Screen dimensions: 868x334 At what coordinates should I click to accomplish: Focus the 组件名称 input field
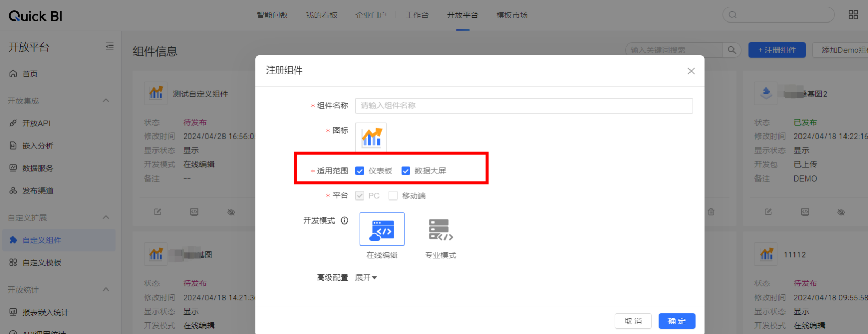[x=524, y=106]
